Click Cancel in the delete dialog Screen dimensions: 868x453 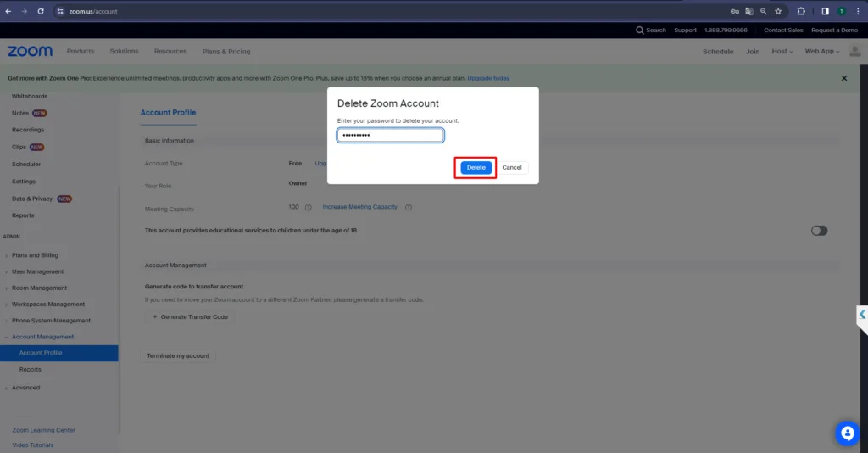[x=512, y=168]
